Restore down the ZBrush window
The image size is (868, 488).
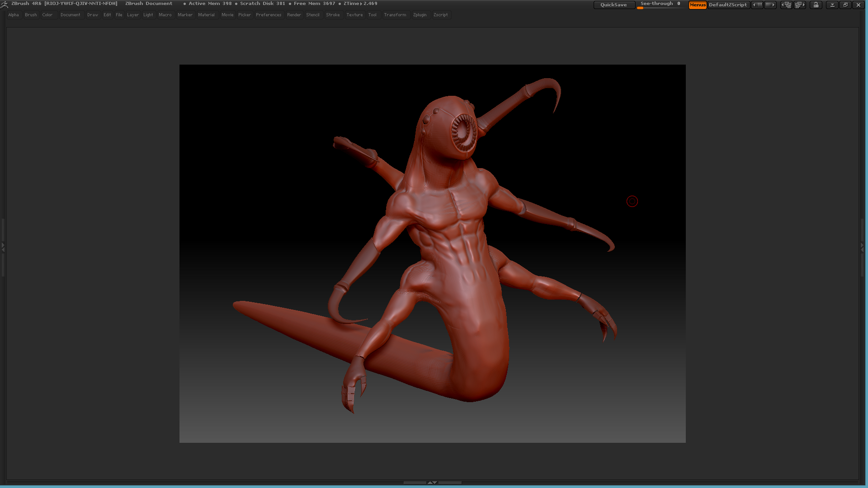pyautogui.click(x=845, y=5)
